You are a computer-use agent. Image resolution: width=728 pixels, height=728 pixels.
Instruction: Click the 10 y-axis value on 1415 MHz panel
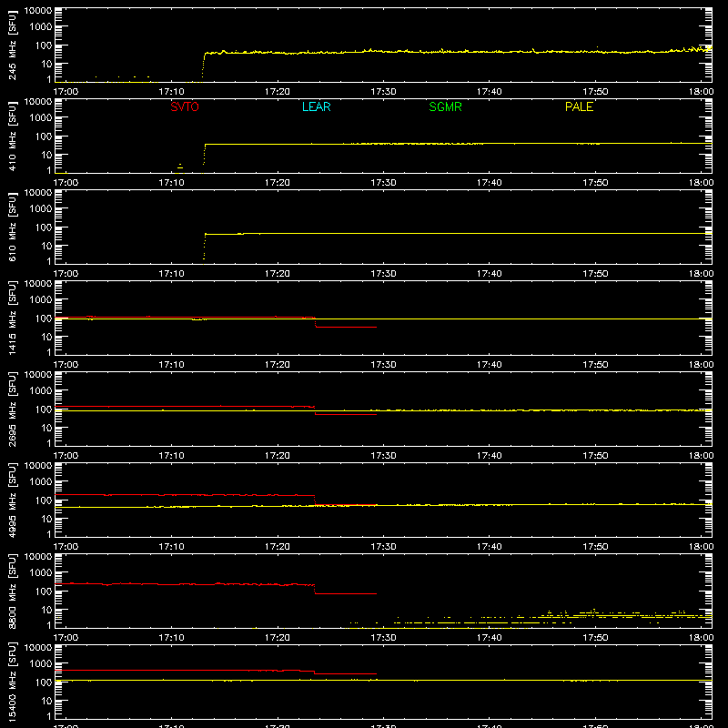click(x=46, y=337)
